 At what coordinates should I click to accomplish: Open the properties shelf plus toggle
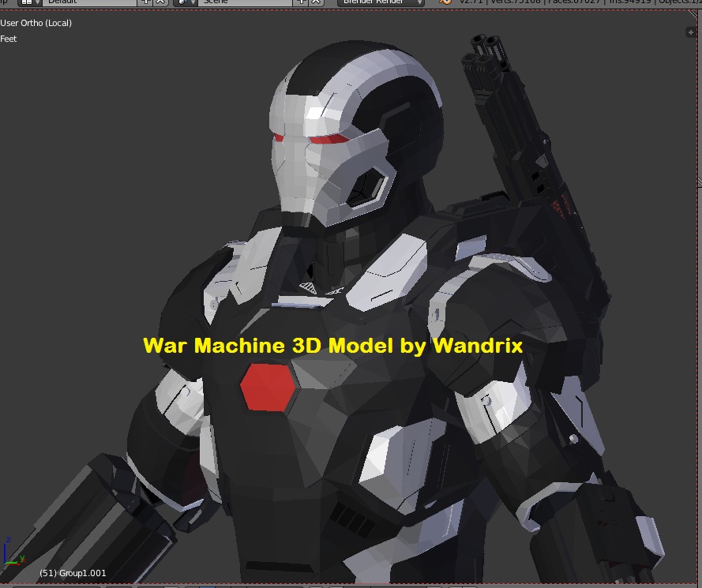[x=690, y=32]
